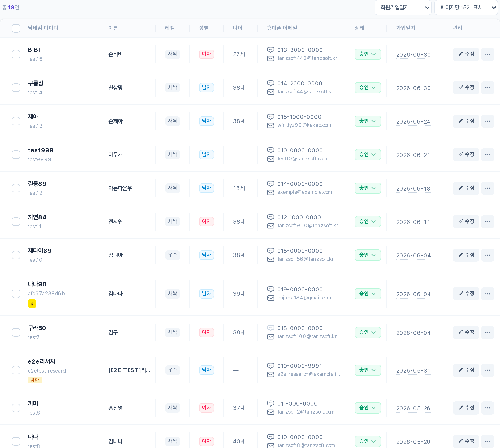Toggle the select-all checkbox in header
This screenshot has width=500, height=448.
pos(16,28)
